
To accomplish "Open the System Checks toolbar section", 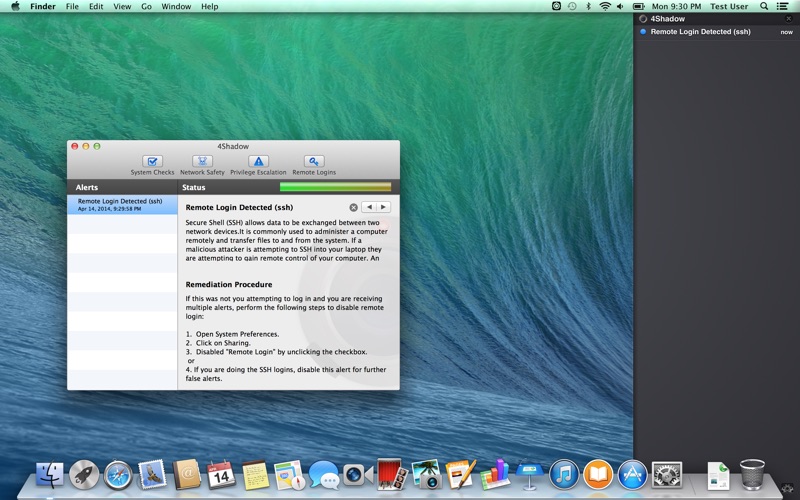I will point(152,165).
